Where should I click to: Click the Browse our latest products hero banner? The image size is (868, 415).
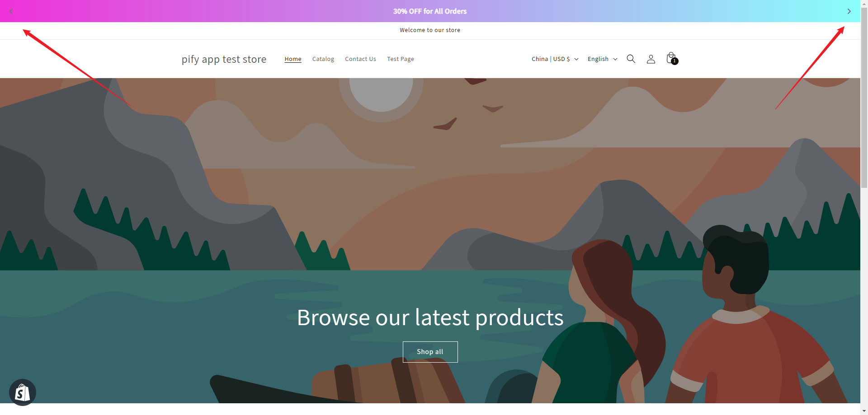(x=430, y=241)
